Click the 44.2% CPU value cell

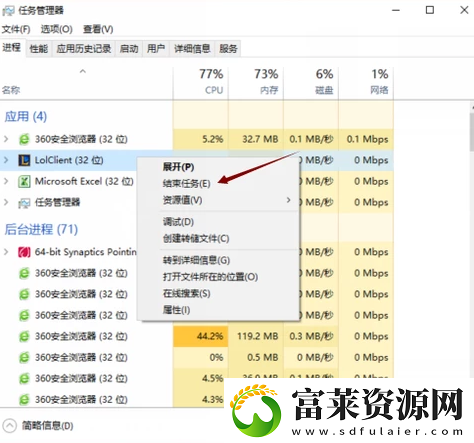(201, 336)
